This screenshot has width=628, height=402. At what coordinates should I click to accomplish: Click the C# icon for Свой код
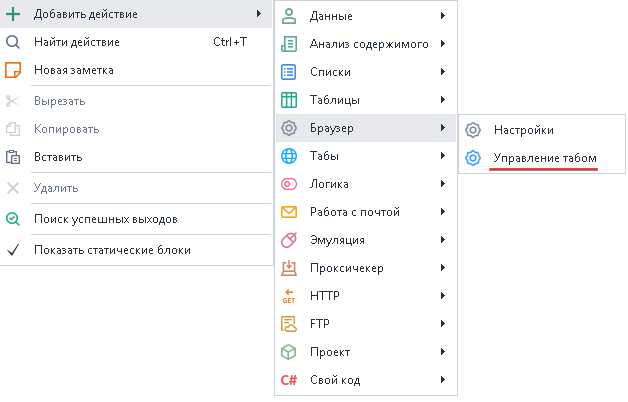point(289,380)
